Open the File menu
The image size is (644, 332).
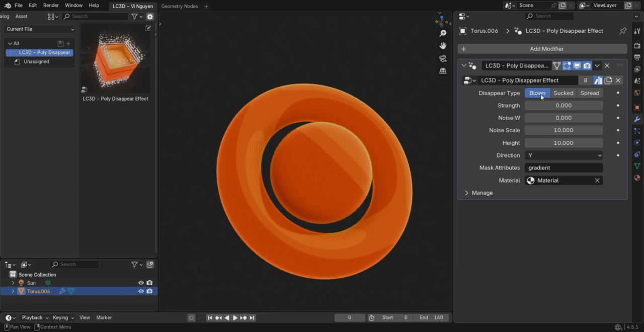coord(19,6)
